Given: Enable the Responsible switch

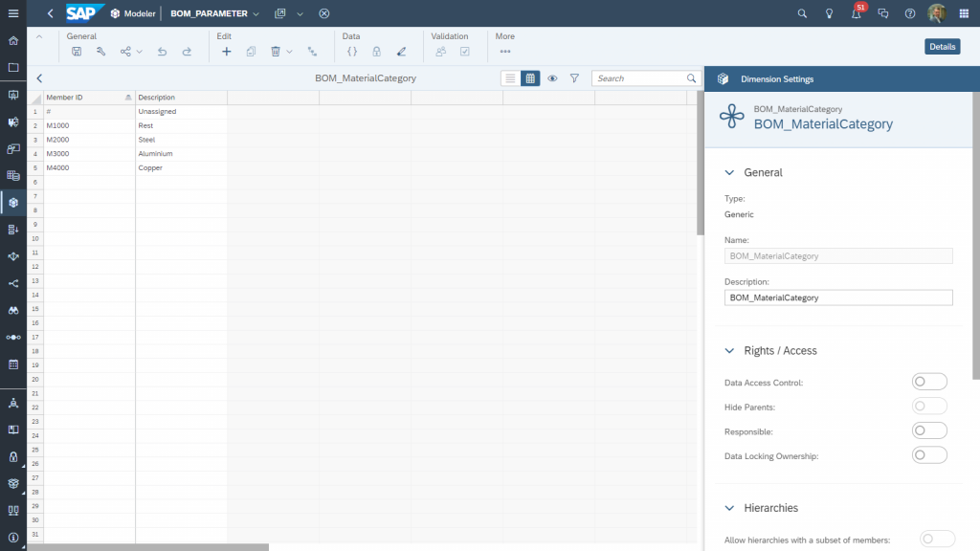Looking at the screenshot, I should (929, 431).
